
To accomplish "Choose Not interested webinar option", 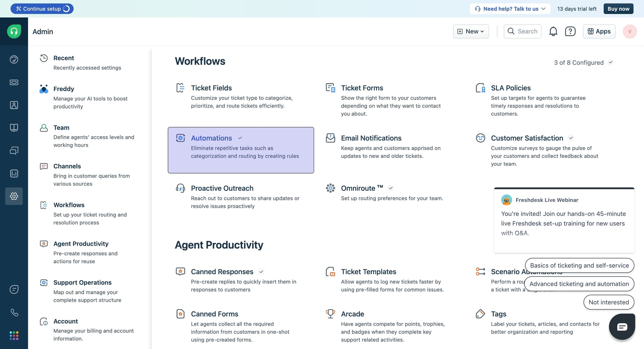I will pos(608,302).
